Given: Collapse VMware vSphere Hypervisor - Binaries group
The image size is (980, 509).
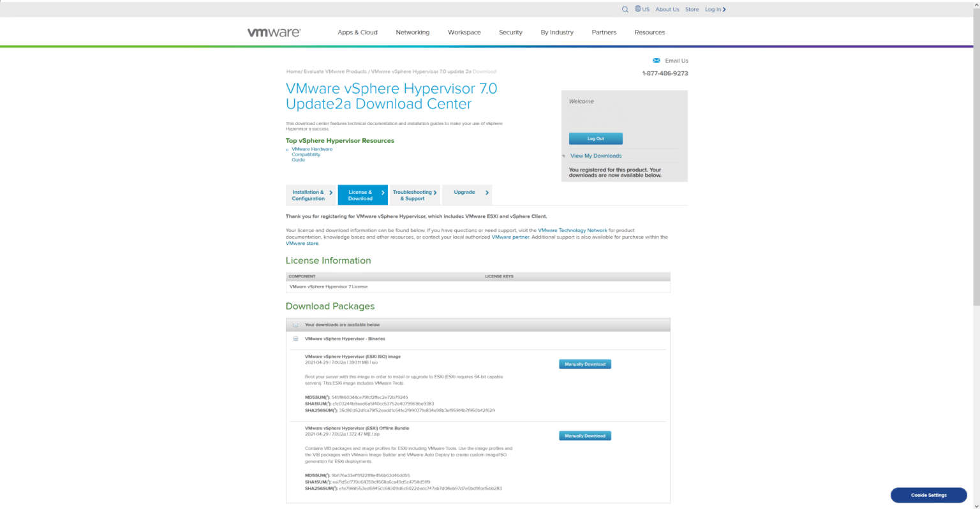Looking at the screenshot, I should tap(295, 339).
